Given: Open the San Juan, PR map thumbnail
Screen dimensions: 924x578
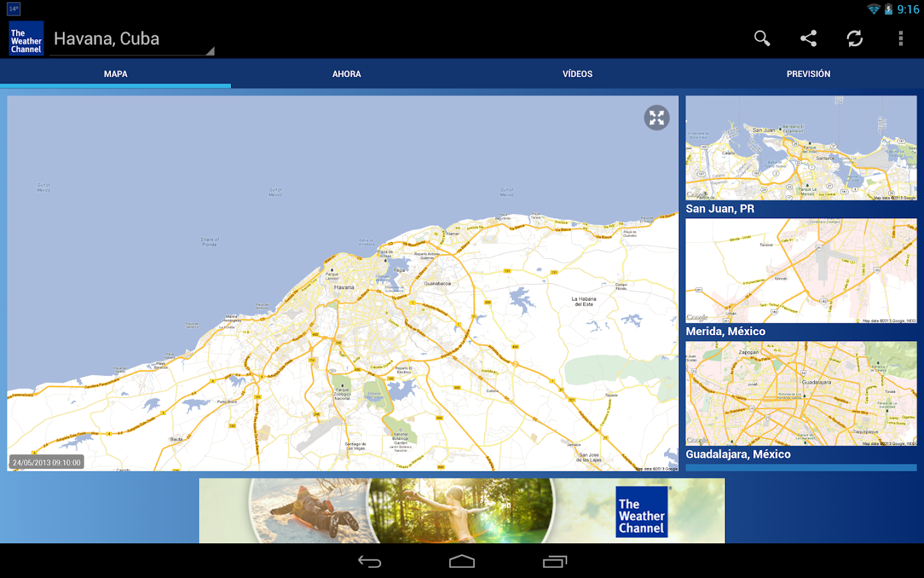Looking at the screenshot, I should click(x=801, y=148).
